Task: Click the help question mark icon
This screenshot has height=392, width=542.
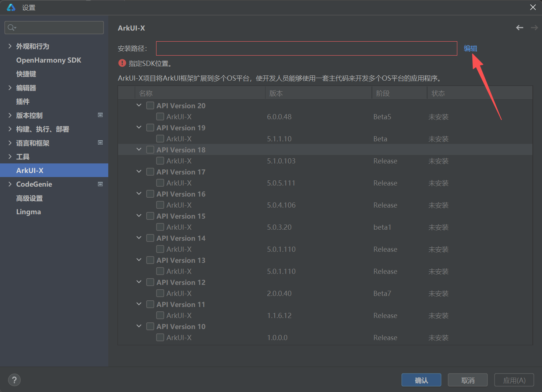Action: click(x=14, y=380)
